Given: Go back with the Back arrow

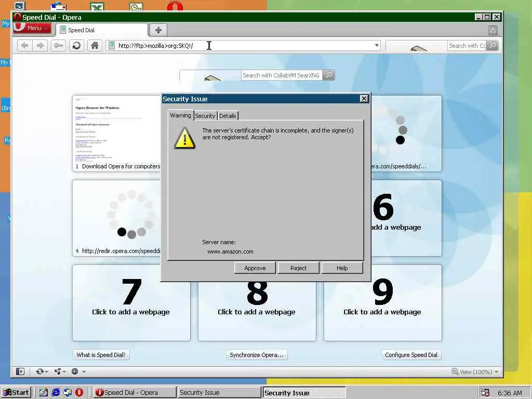Looking at the screenshot, I should [24, 46].
